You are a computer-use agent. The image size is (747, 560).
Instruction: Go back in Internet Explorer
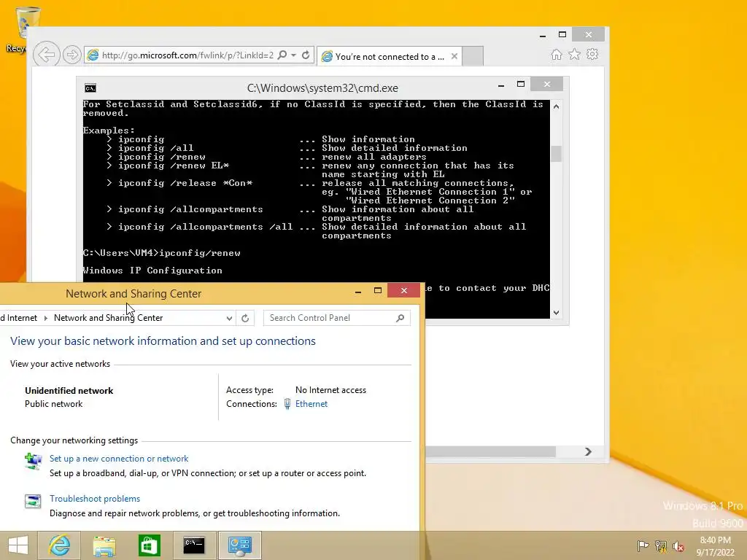pyautogui.click(x=46, y=55)
